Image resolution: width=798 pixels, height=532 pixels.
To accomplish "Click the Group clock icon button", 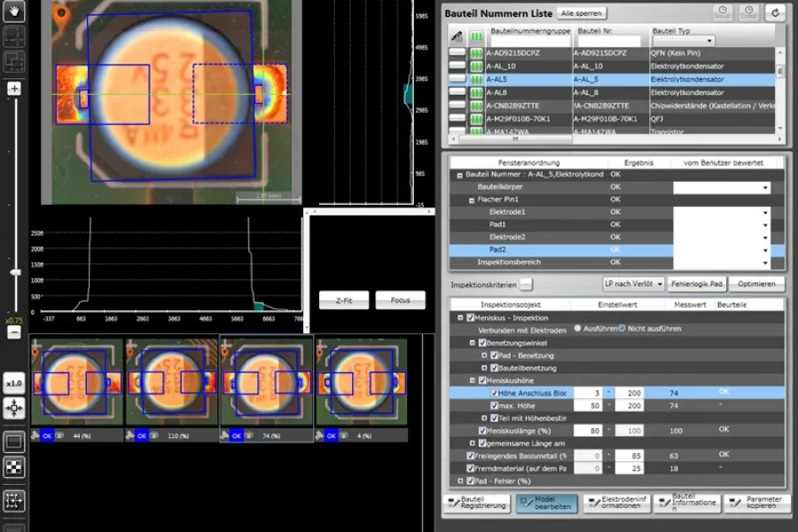I will (723, 12).
